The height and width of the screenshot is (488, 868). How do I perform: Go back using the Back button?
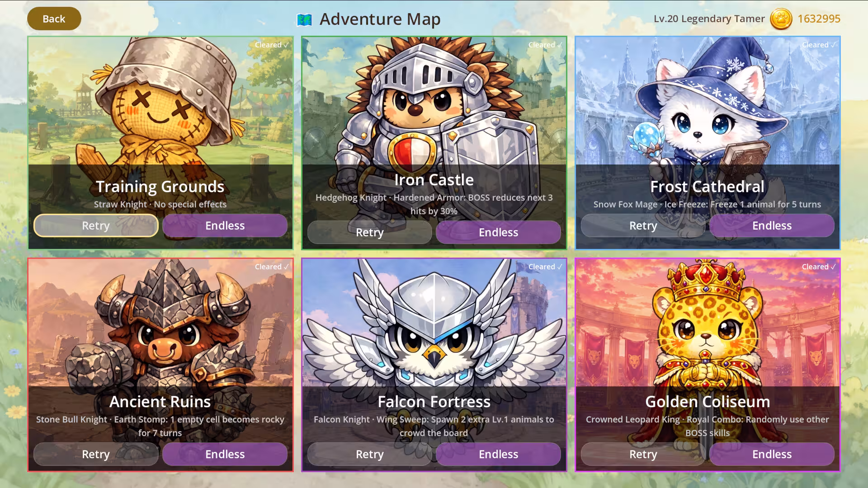point(54,19)
